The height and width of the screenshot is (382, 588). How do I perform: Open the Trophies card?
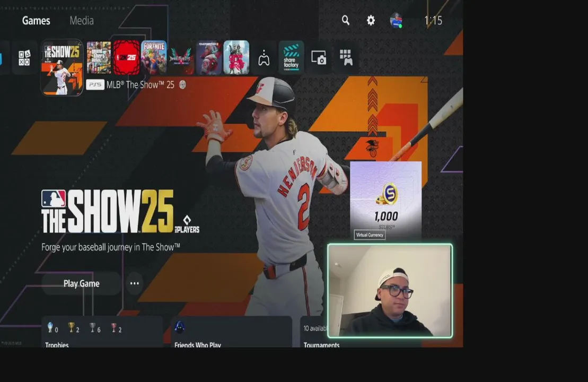[x=102, y=332]
